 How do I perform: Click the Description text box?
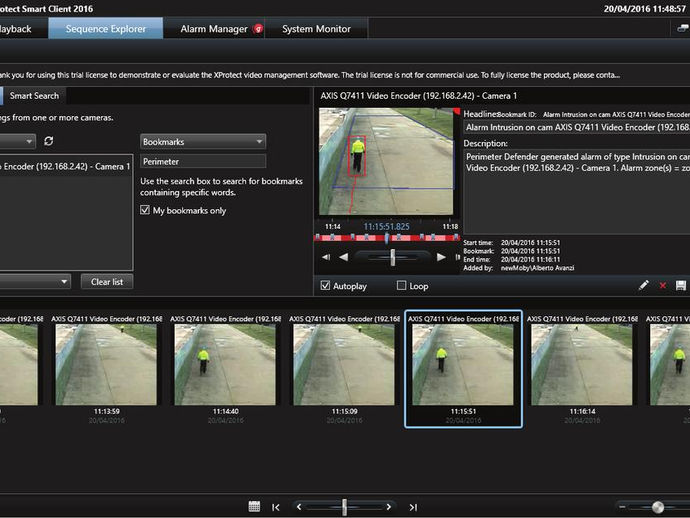coord(577,191)
